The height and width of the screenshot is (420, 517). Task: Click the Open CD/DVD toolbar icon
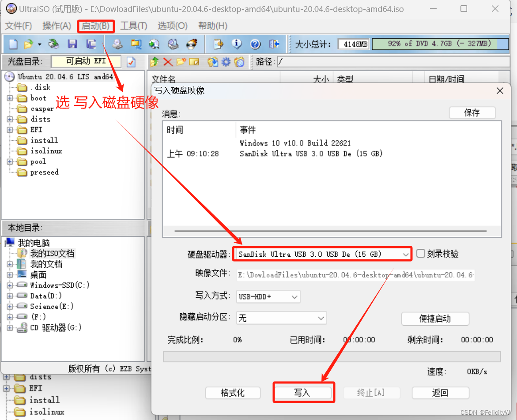pos(54,44)
